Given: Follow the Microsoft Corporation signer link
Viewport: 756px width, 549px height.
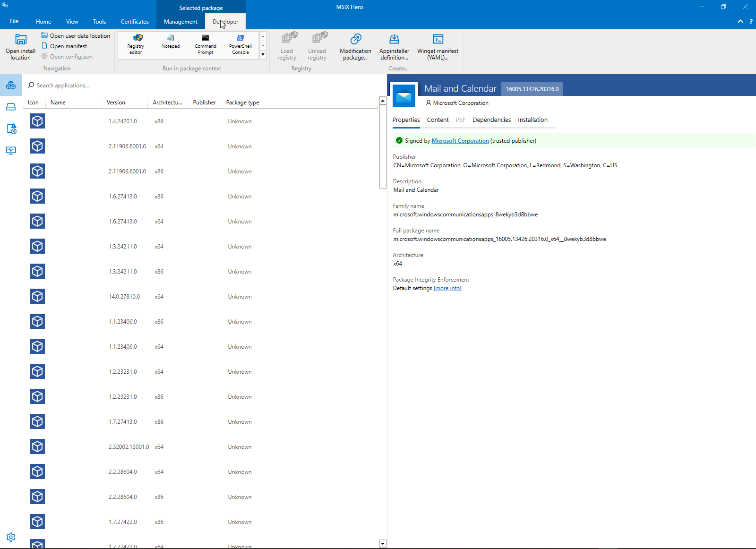Looking at the screenshot, I should (x=460, y=141).
